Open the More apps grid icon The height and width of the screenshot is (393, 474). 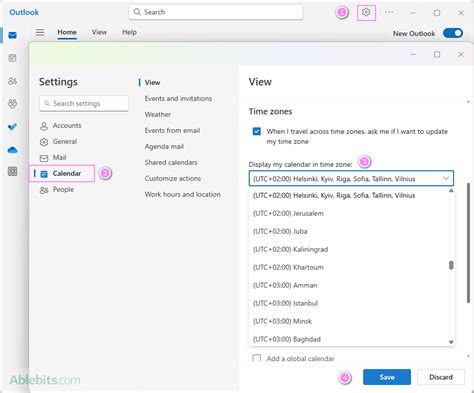(12, 171)
